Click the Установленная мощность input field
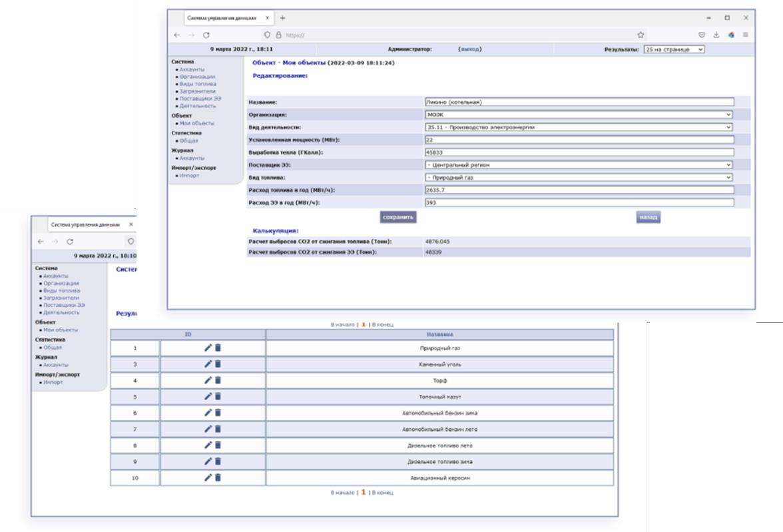The width and height of the screenshot is (783, 532). click(x=579, y=140)
